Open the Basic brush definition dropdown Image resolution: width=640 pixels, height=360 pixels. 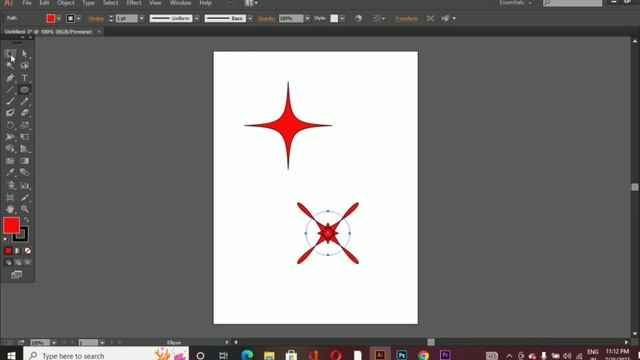tap(250, 18)
